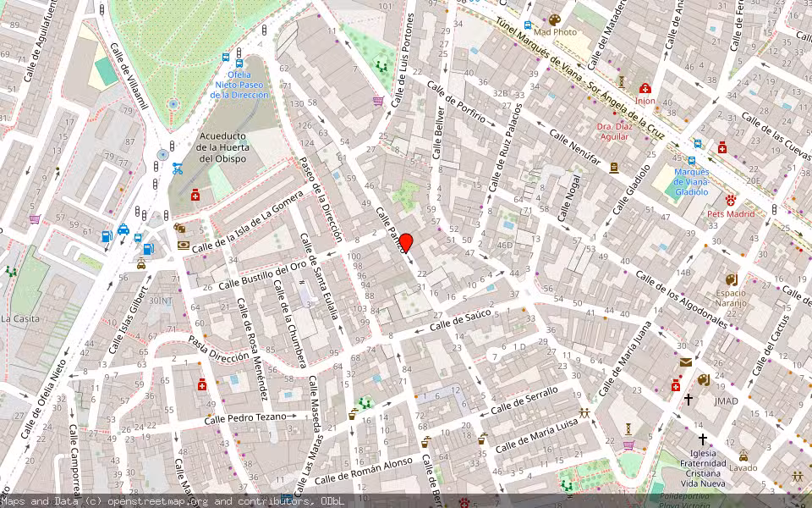This screenshot has height=508, width=812.
Task: Click the Acueducto de la Huerta del Obispo label
Action: tap(222, 147)
